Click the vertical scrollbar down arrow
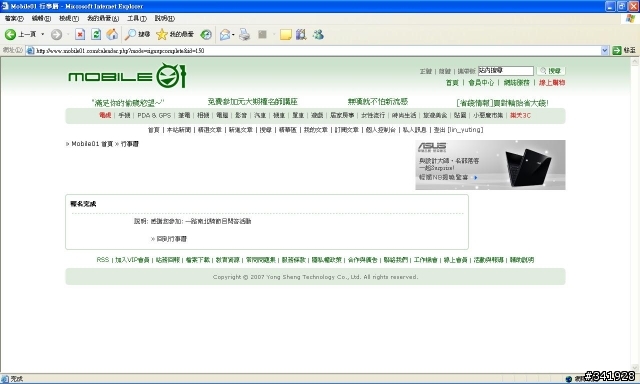Image resolution: width=640 pixels, height=384 pixels. click(635, 368)
